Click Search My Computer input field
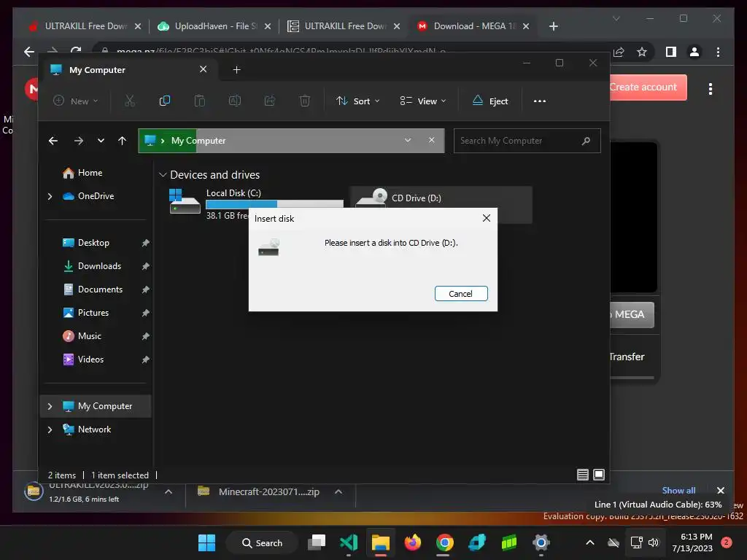The image size is (747, 560). coord(527,141)
